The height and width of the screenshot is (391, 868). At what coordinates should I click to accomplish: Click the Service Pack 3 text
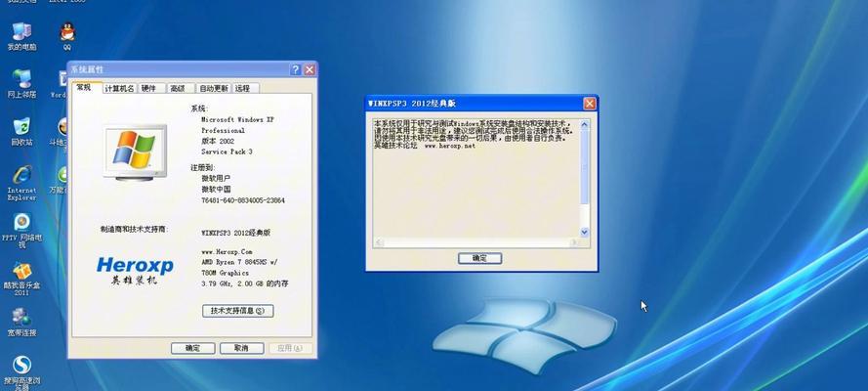(227, 152)
